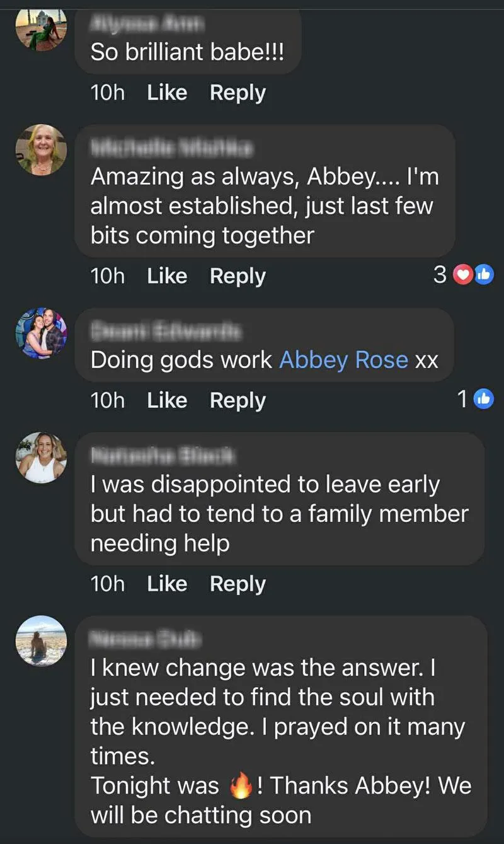Viewport: 504px width, 844px height.
Task: Click the blurred name above "I knew change" comment
Action: click(146, 639)
